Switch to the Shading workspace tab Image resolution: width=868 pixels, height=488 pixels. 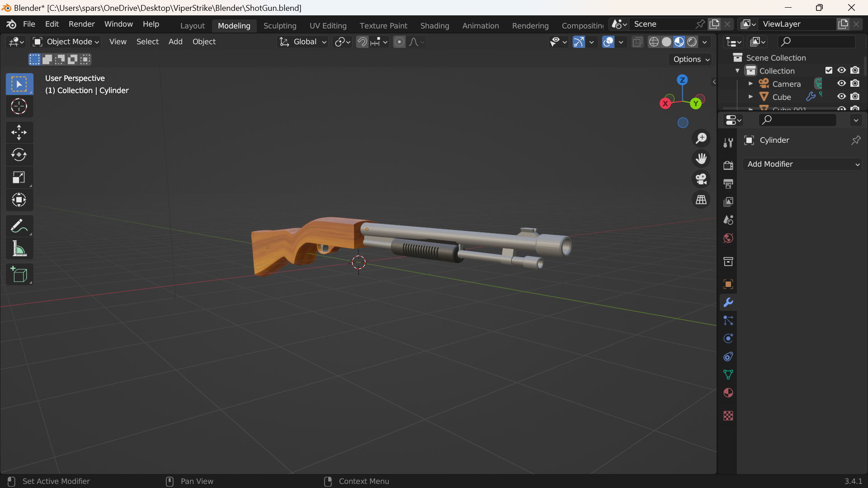[x=434, y=26]
